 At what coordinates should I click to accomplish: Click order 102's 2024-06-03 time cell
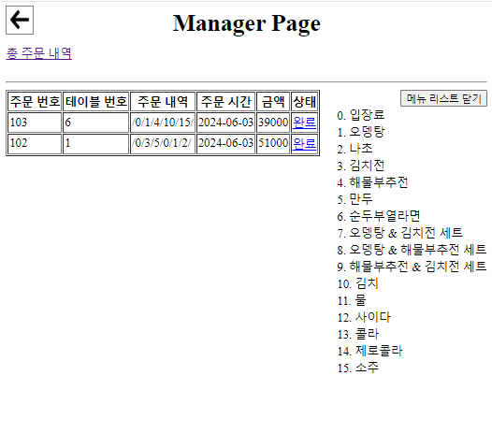tap(225, 143)
